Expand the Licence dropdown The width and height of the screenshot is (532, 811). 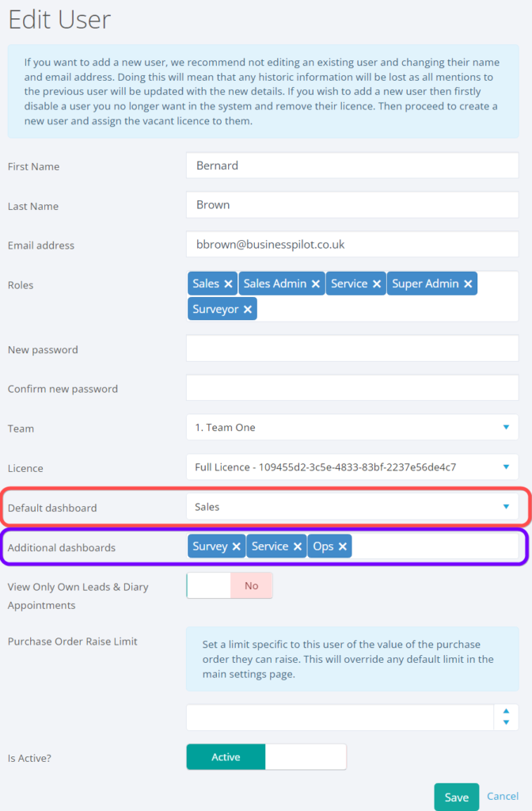coord(352,467)
